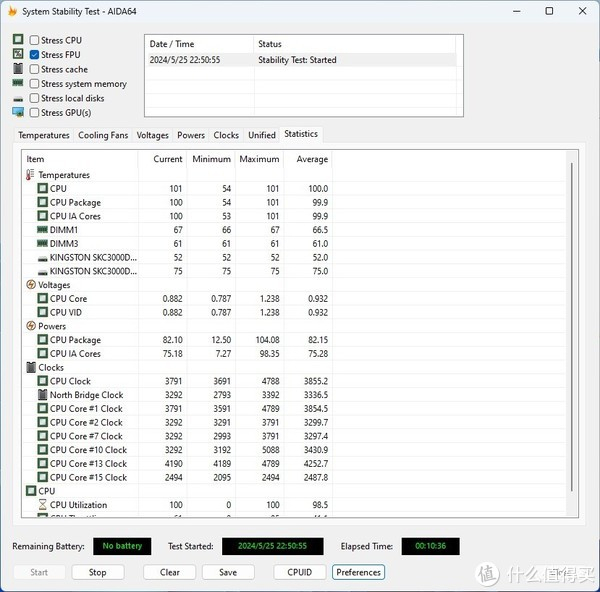Click the RAM icon beside Stress system memory
600x592 pixels.
(x=18, y=83)
